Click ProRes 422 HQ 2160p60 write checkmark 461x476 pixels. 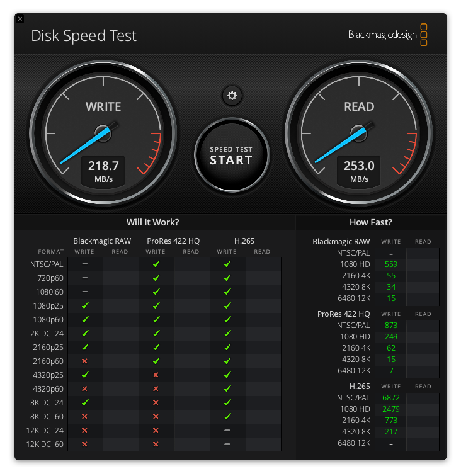click(x=156, y=361)
